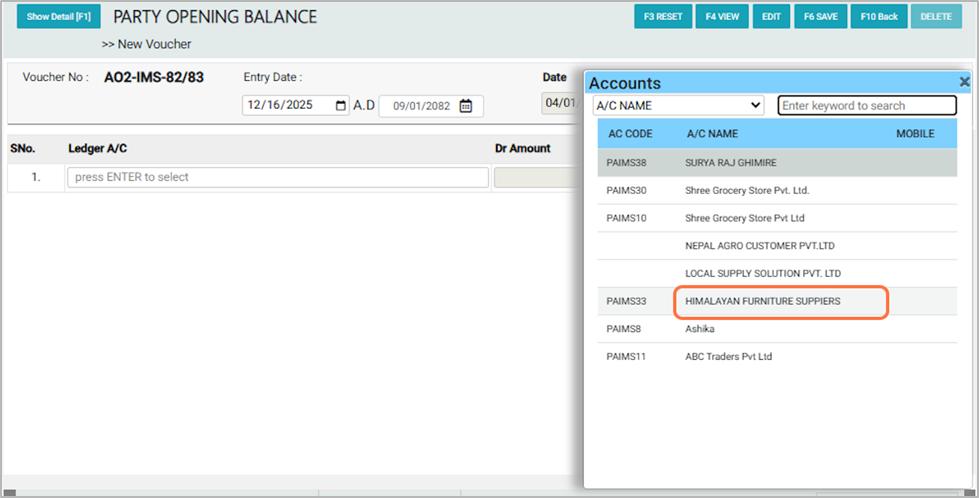Image resolution: width=979 pixels, height=498 pixels.
Task: Click the account keyword search field
Action: click(866, 105)
